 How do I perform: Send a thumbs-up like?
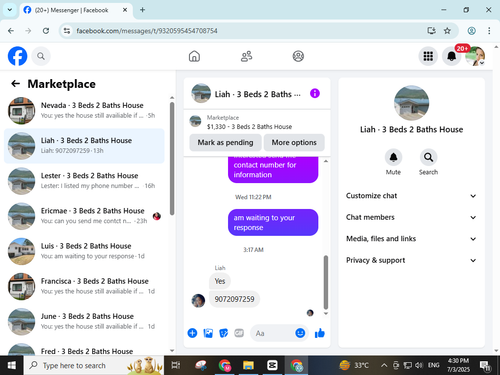point(320,333)
